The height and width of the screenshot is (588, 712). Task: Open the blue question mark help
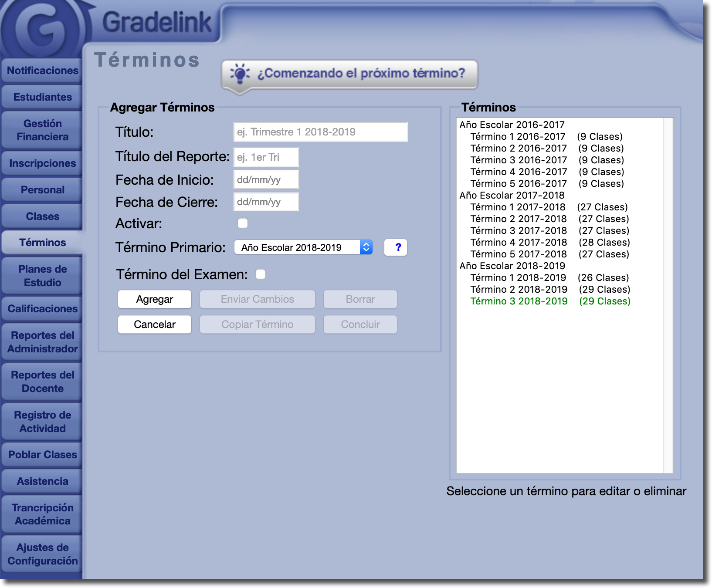tap(396, 247)
